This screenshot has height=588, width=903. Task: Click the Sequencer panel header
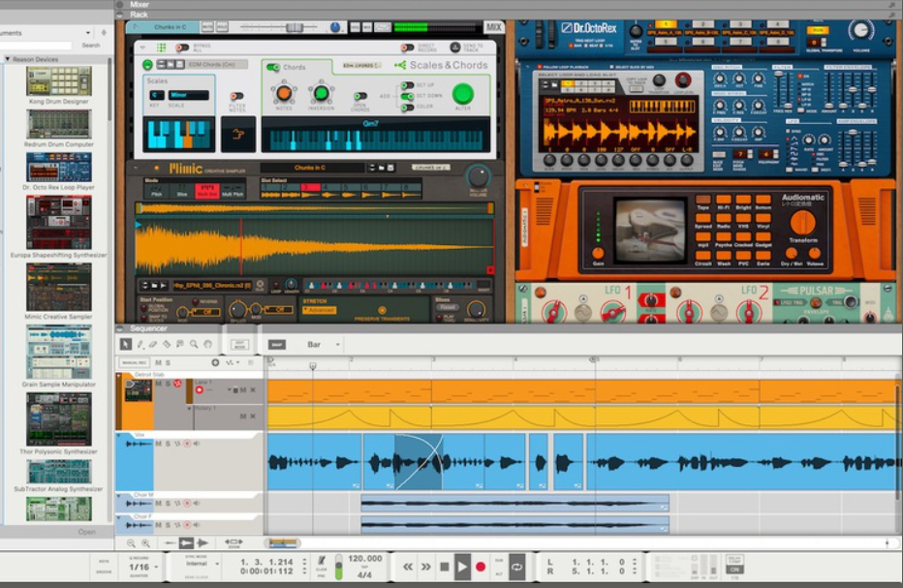click(148, 328)
